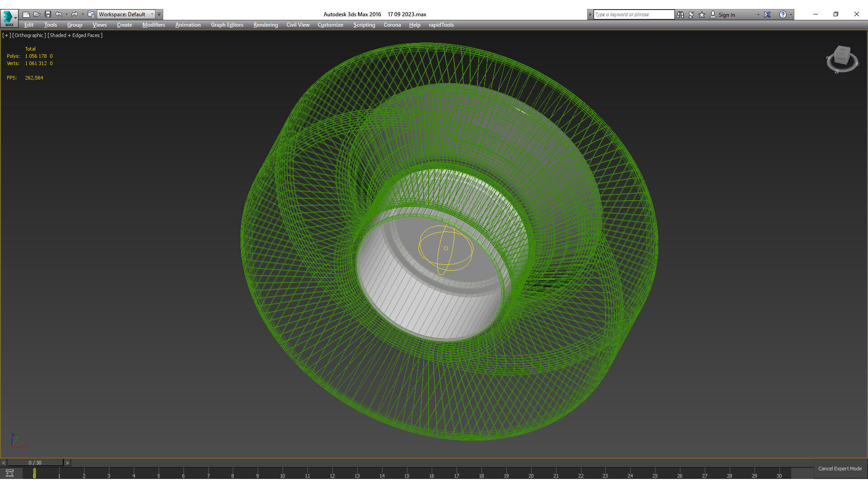The width and height of the screenshot is (868, 488).
Task: Expand the Undo history dropdown arrow
Action: tap(66, 14)
